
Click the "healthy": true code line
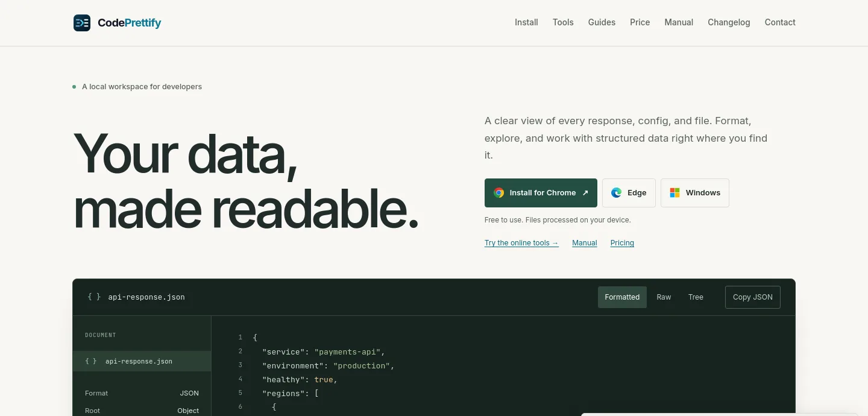click(x=300, y=379)
